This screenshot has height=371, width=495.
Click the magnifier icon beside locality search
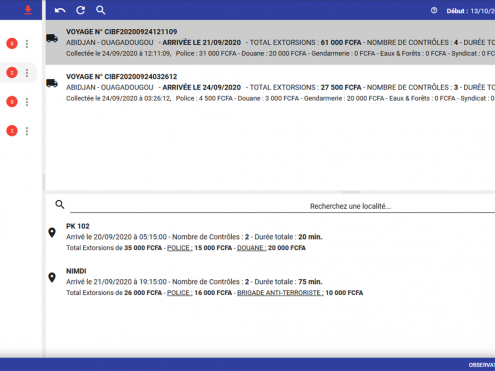60,204
